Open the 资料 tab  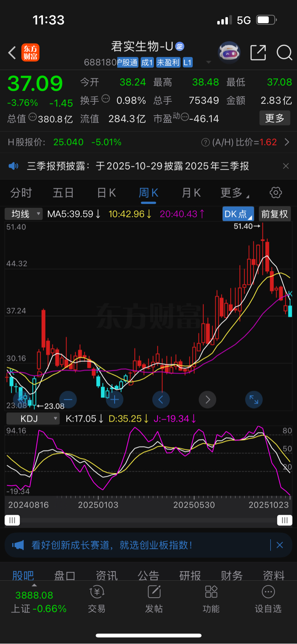click(x=274, y=575)
